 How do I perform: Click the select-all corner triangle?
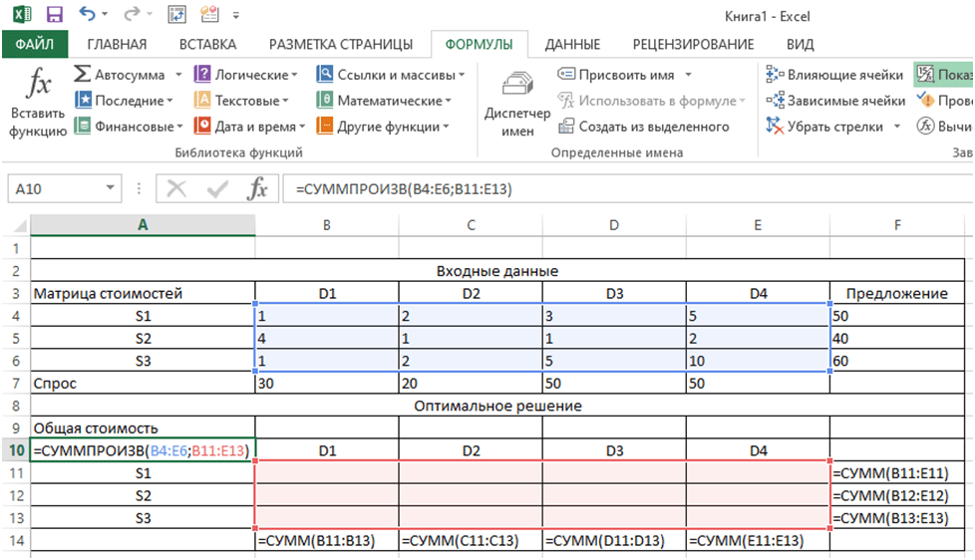[20, 225]
